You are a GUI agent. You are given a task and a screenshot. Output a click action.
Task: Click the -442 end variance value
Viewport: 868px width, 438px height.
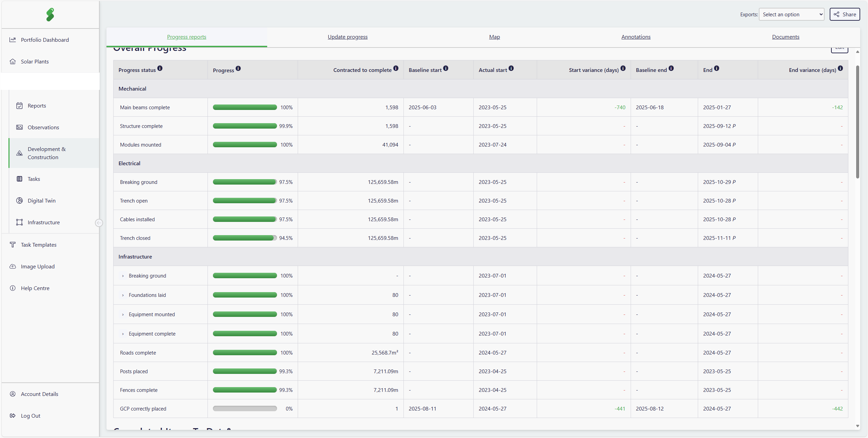(837, 408)
